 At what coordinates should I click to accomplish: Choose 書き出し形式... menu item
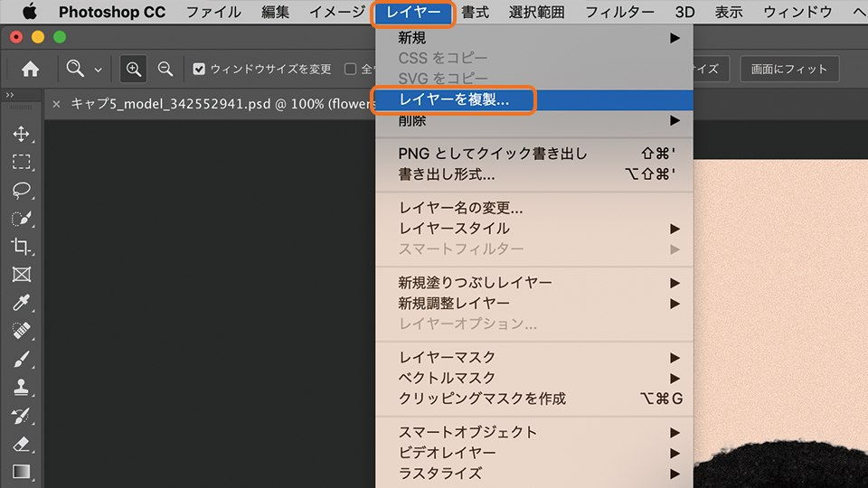click(x=534, y=174)
